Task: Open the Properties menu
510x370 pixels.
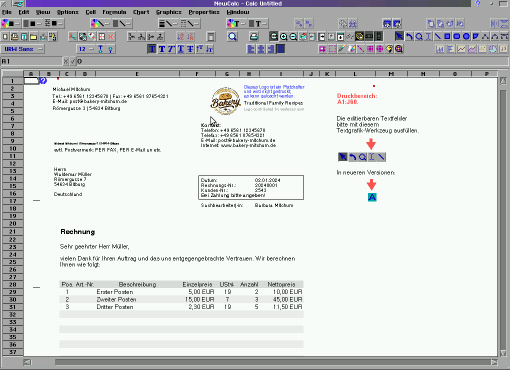Action: pos(204,12)
